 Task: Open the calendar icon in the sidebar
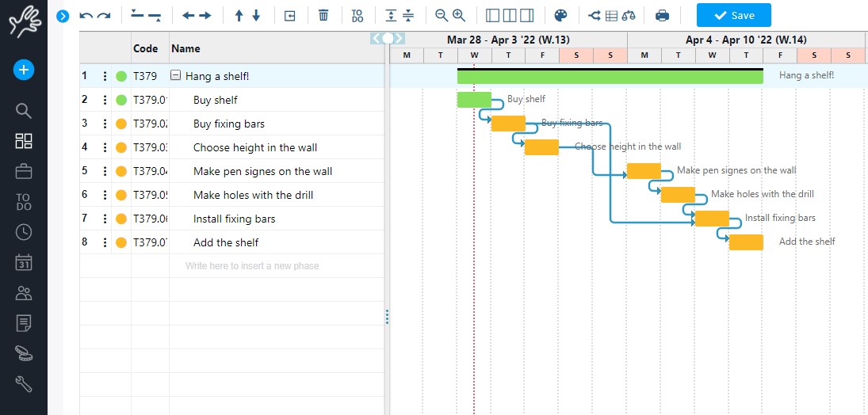point(24,262)
